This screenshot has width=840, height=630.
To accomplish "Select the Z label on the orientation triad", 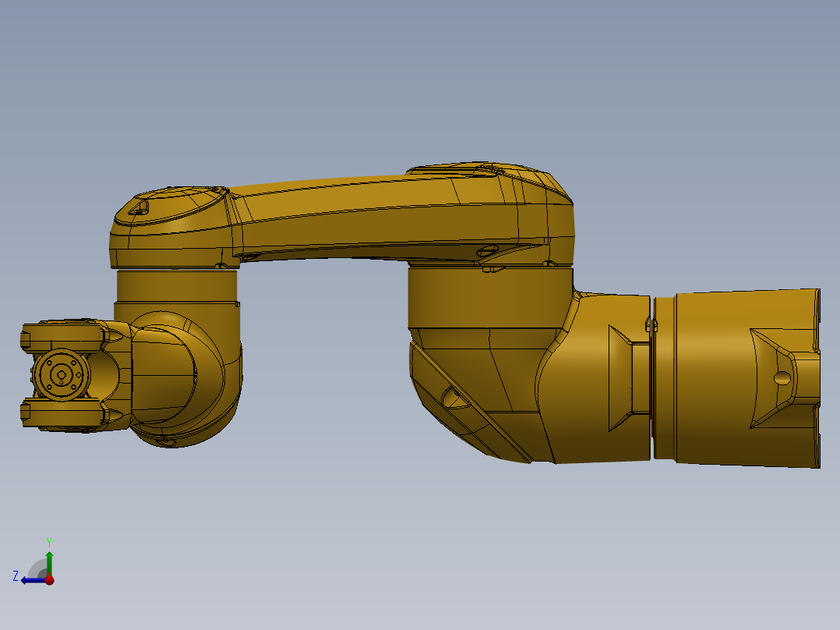I will [x=15, y=575].
